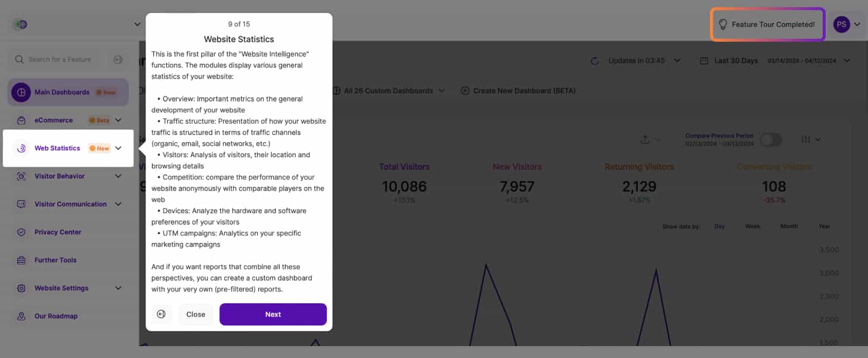Expand the Visitor Communication menu chevron
868x358 pixels.
[118, 204]
